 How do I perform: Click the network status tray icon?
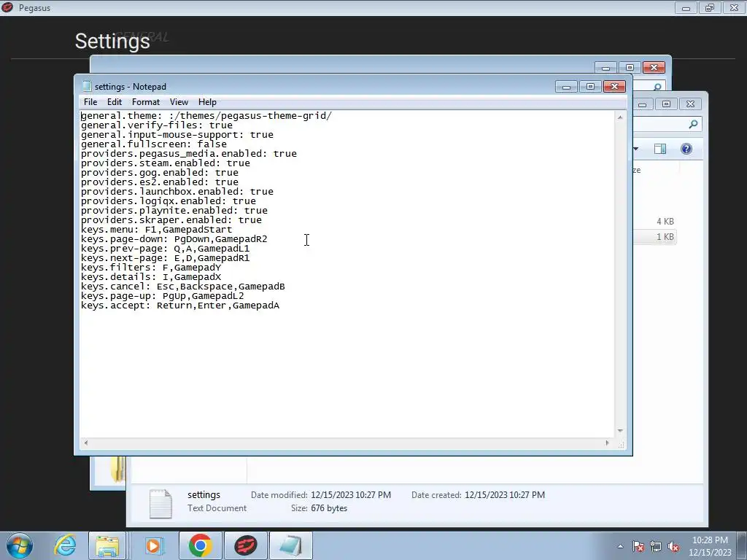click(656, 546)
